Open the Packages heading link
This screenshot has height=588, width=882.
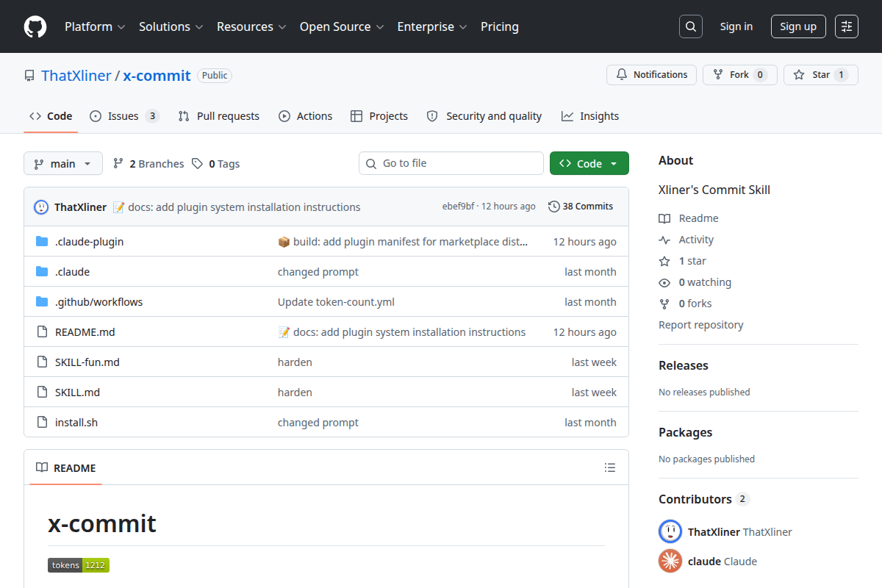[686, 432]
